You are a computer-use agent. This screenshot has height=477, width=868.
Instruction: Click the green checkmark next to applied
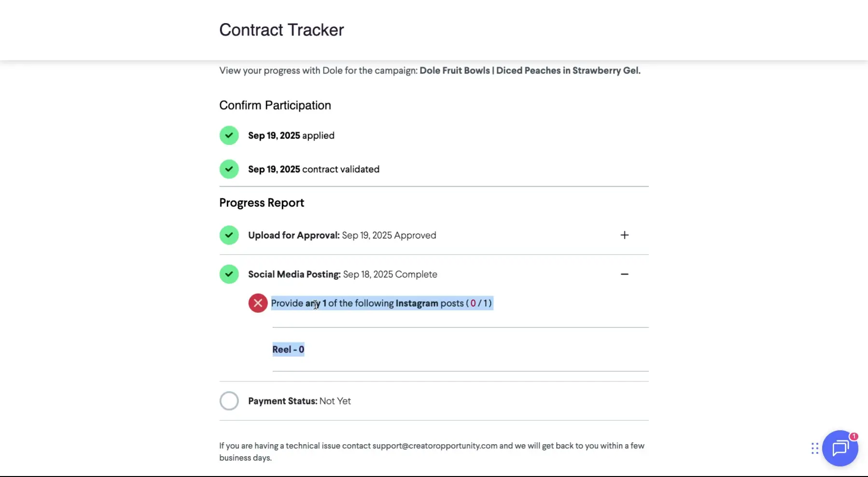(x=228, y=135)
